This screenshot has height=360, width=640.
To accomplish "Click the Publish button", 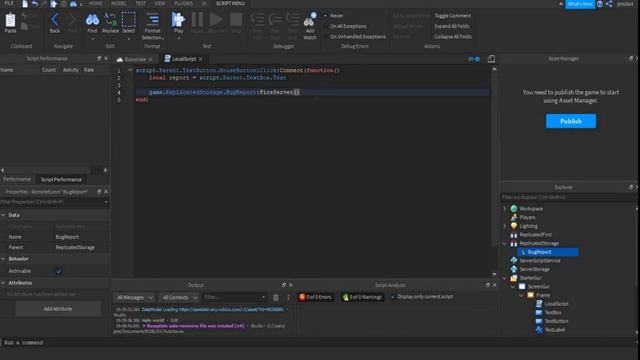I will [571, 121].
